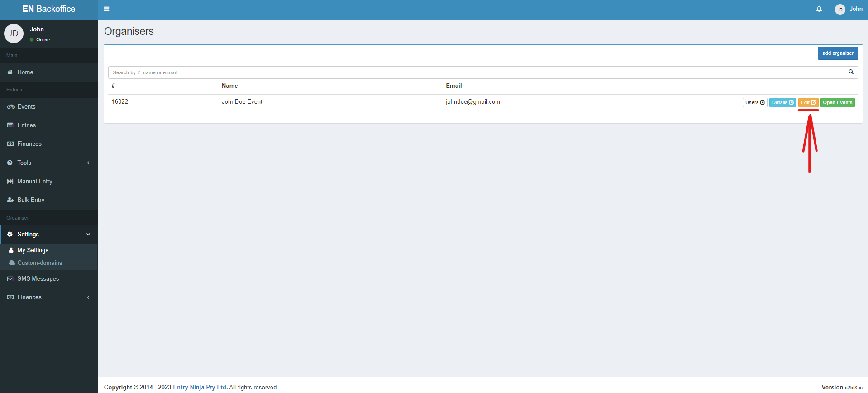Click the SMS Messages envelope icon
This screenshot has width=868, height=393.
(x=10, y=279)
